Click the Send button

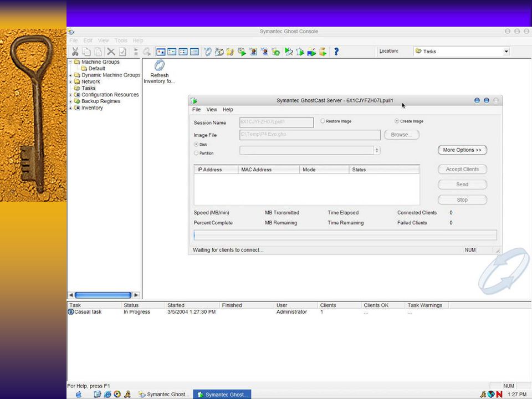pyautogui.click(x=462, y=185)
